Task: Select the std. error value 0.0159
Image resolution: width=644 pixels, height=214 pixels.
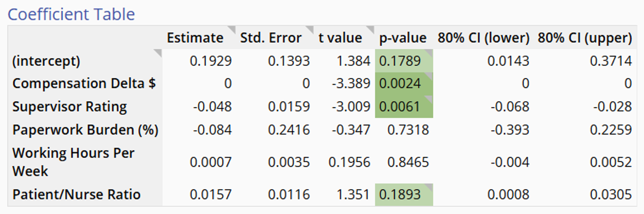Action: [x=289, y=107]
